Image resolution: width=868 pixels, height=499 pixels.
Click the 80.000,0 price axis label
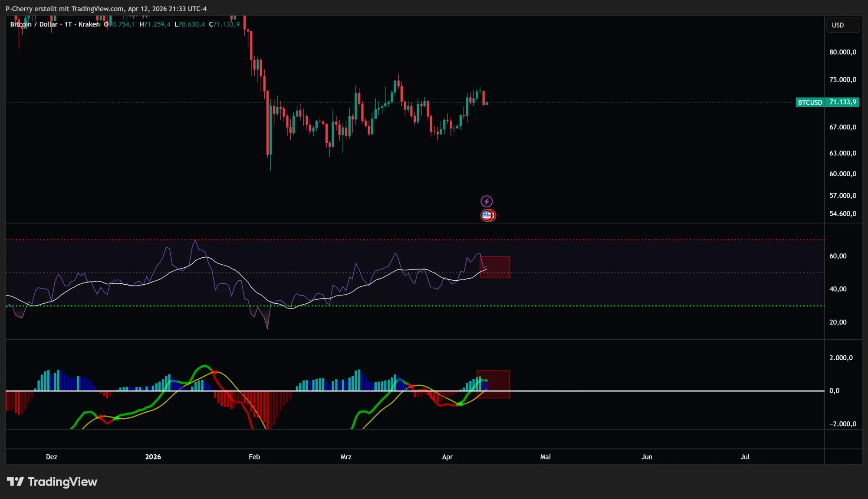pyautogui.click(x=842, y=52)
